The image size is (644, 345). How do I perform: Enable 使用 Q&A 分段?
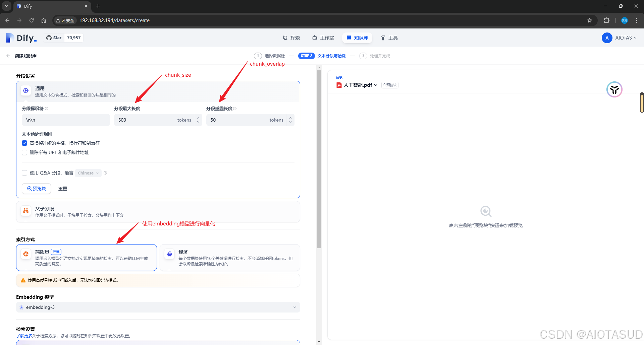[24, 173]
